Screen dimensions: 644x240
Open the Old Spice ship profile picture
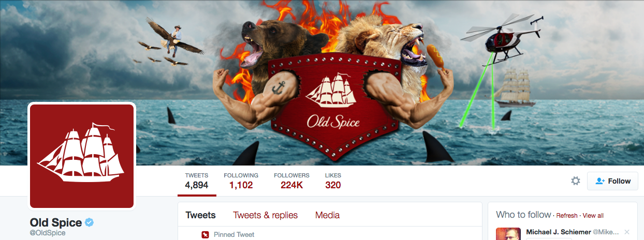(82, 156)
